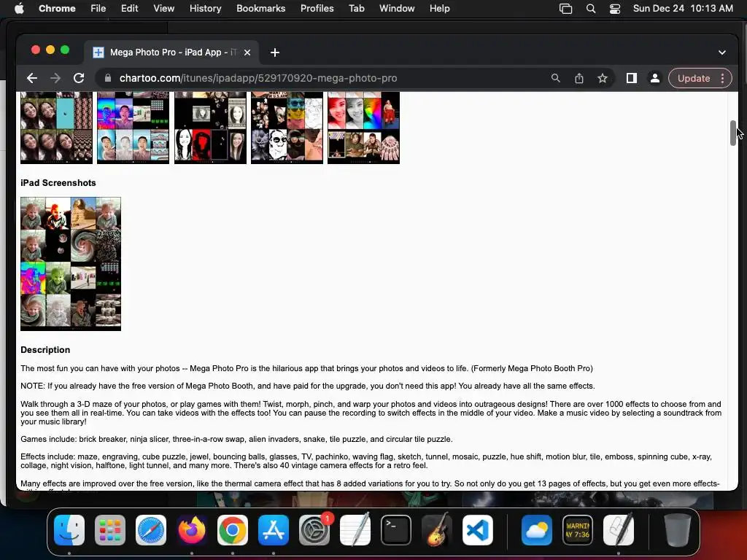Screen dimensions: 747x560
Task: Launch Safari from the Dock
Action: click(x=151, y=530)
